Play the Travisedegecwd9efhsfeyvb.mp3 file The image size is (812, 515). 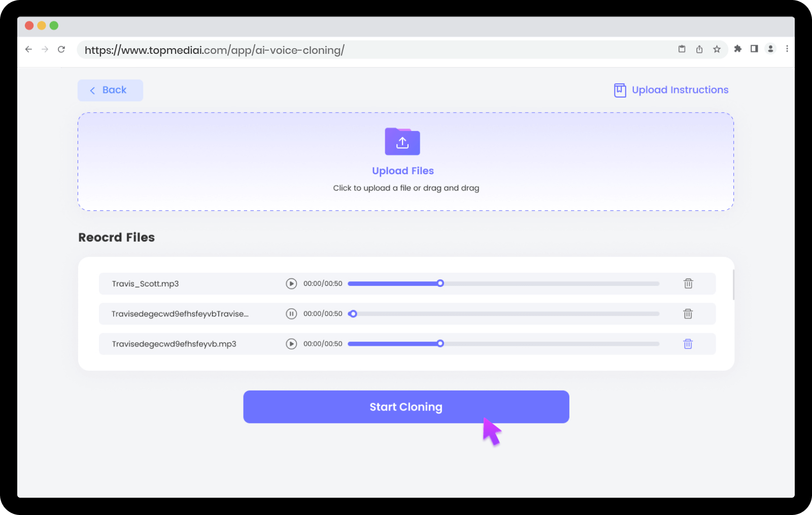point(291,344)
